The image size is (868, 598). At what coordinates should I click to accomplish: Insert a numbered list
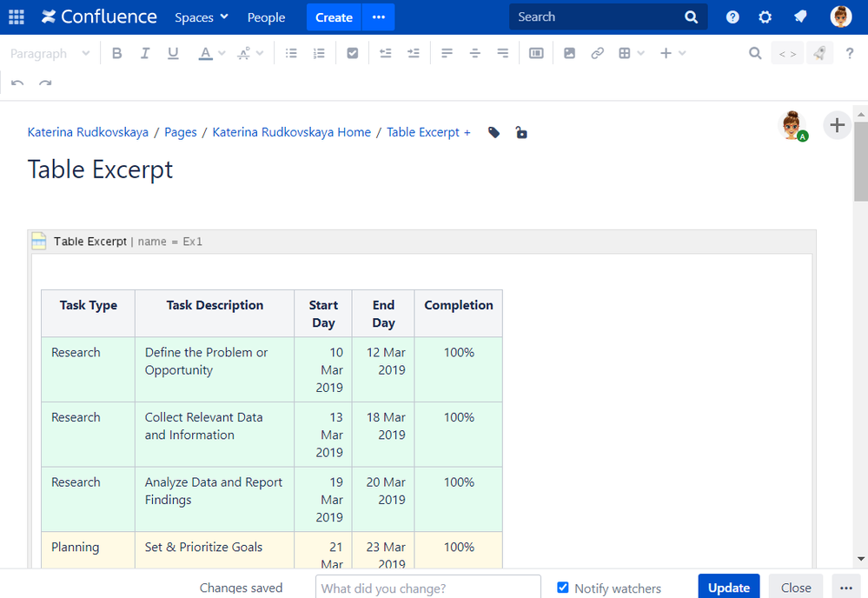point(319,54)
